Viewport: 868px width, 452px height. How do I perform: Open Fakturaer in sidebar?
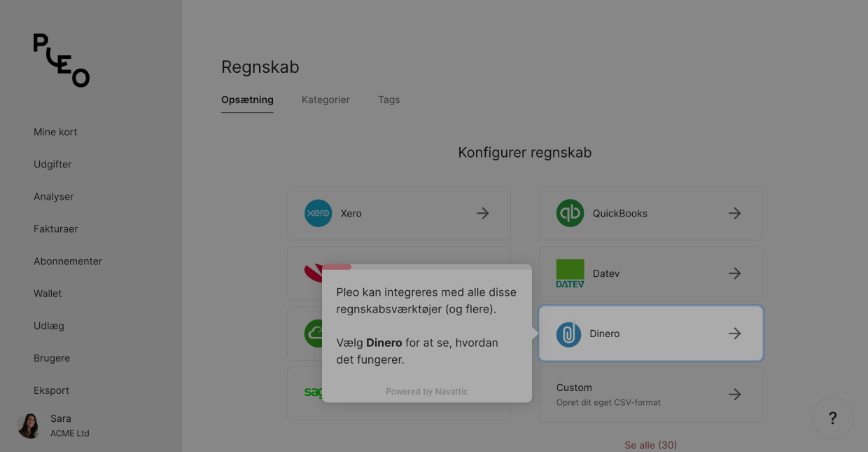[56, 228]
